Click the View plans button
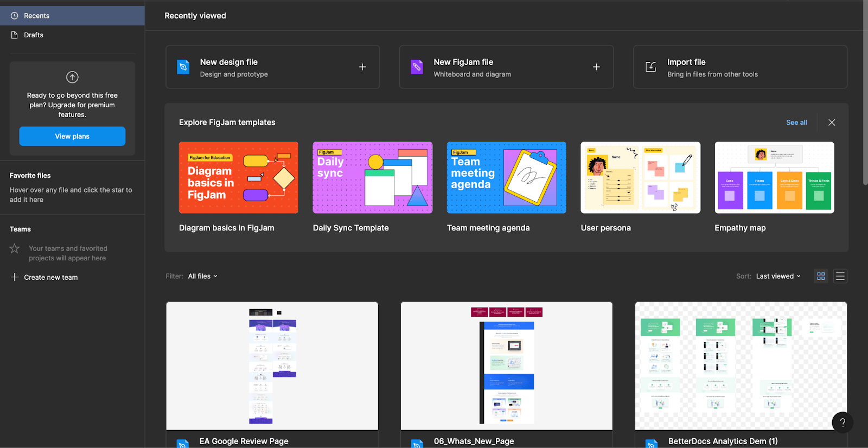 72,136
